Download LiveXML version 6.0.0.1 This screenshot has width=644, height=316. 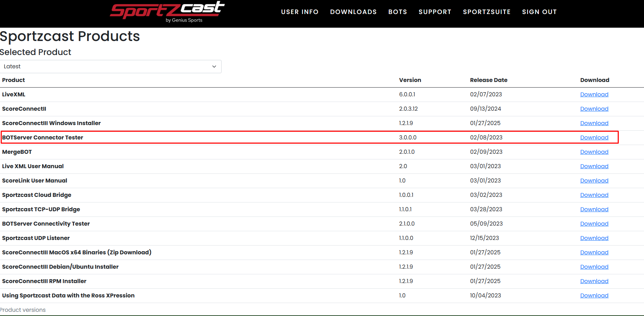[x=594, y=94]
